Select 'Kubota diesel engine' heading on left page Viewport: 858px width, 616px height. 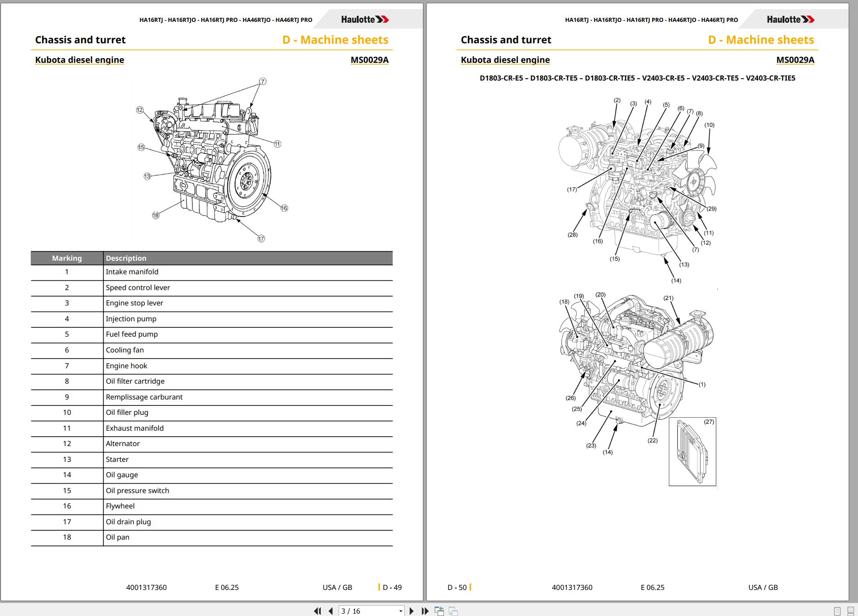pos(80,60)
